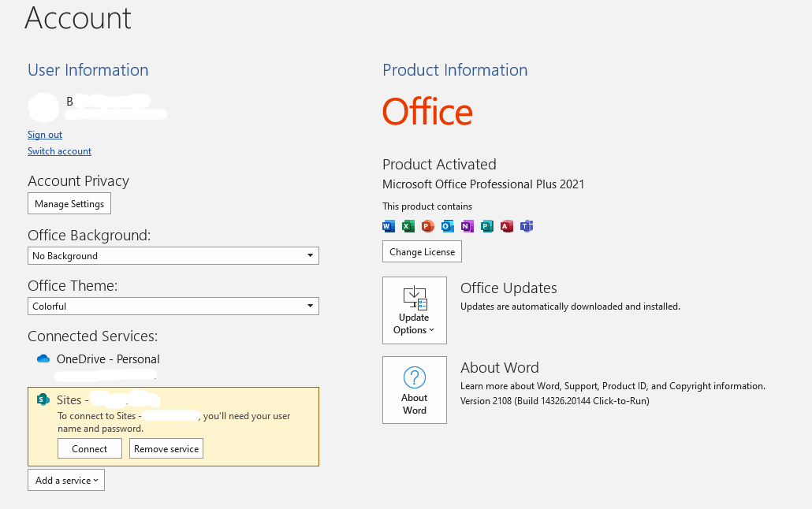812x509 pixels.
Task: Click the Excel app icon
Action: pos(408,226)
